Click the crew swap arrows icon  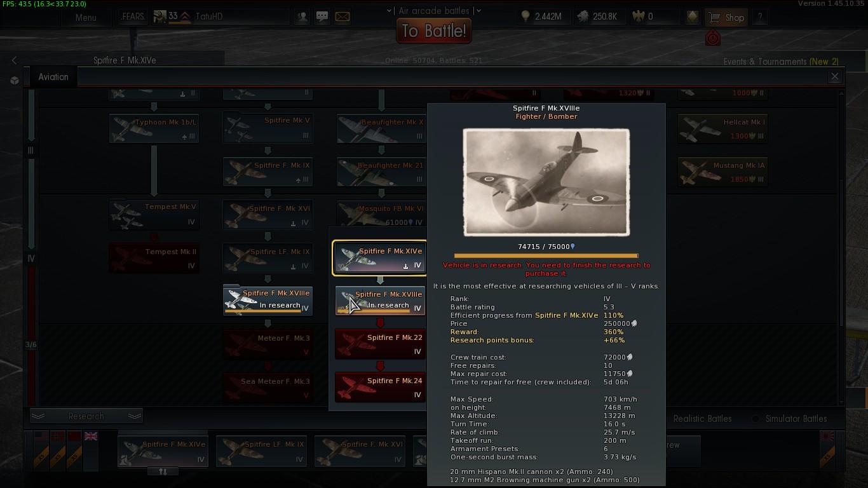coord(163,471)
